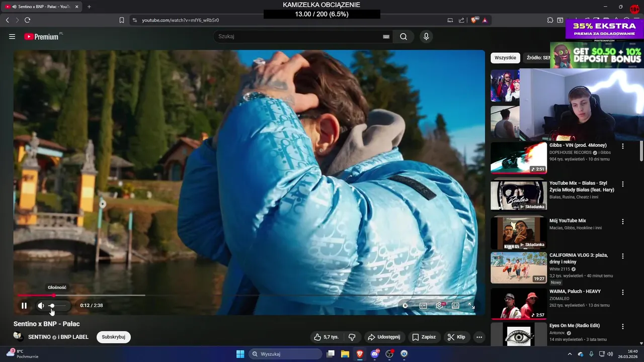Reload the page with refresh icon

(27, 20)
